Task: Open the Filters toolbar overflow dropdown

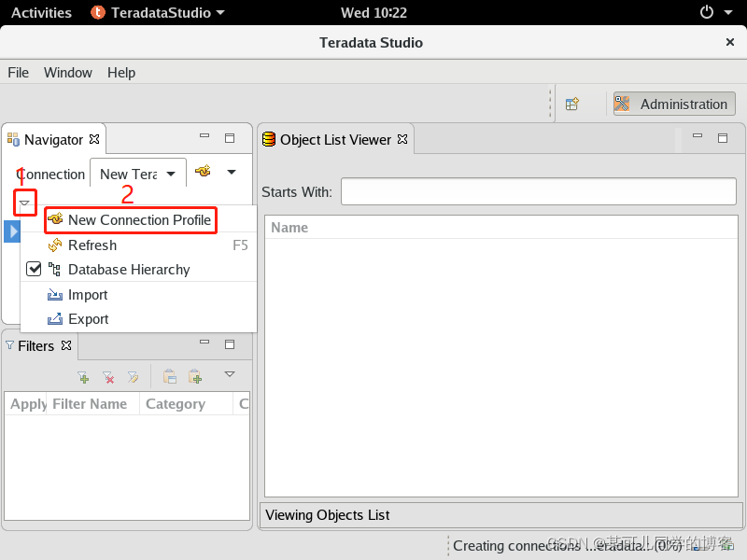Action: click(x=229, y=376)
